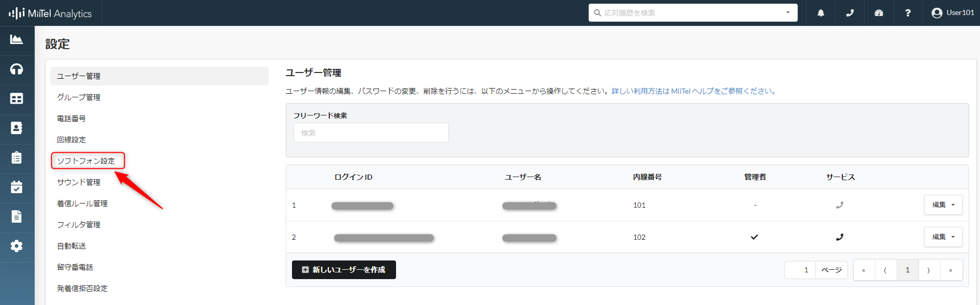
Task: Expand the 編集 dropdown for user 102
Action: 943,237
